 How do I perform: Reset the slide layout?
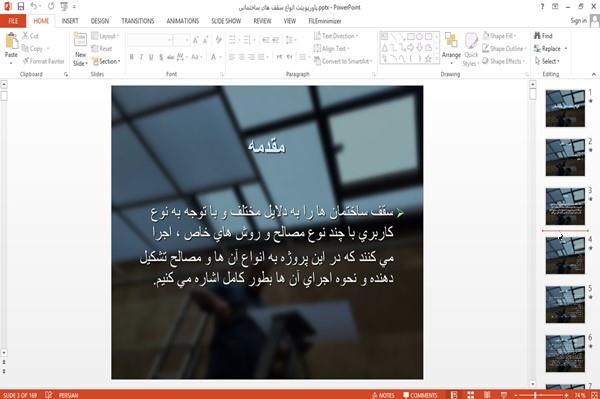tap(102, 49)
